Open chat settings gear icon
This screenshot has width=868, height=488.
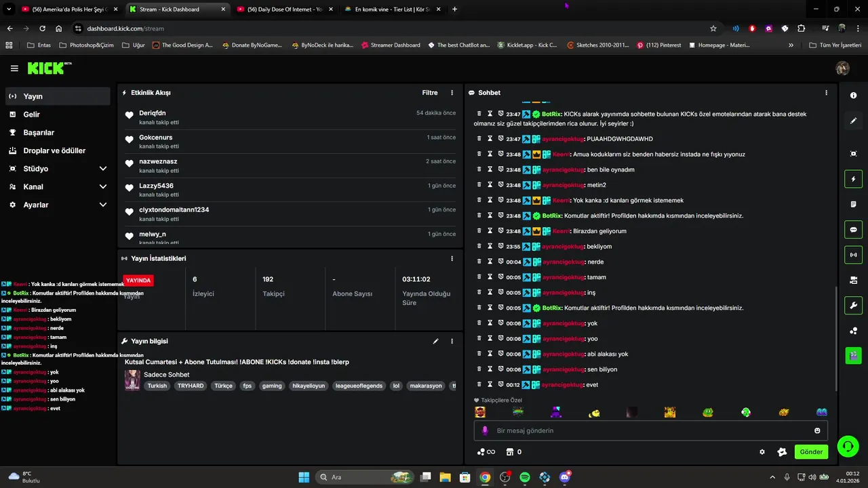(762, 452)
